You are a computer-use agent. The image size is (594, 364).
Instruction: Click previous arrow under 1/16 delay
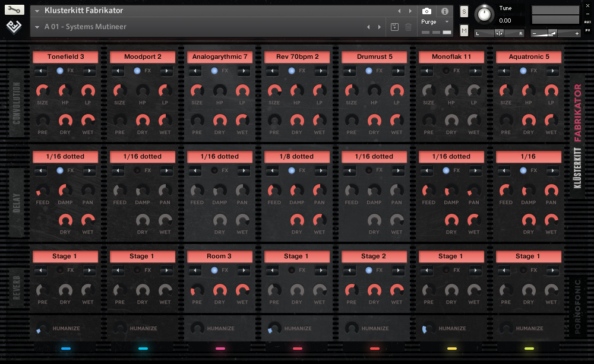[x=504, y=171]
